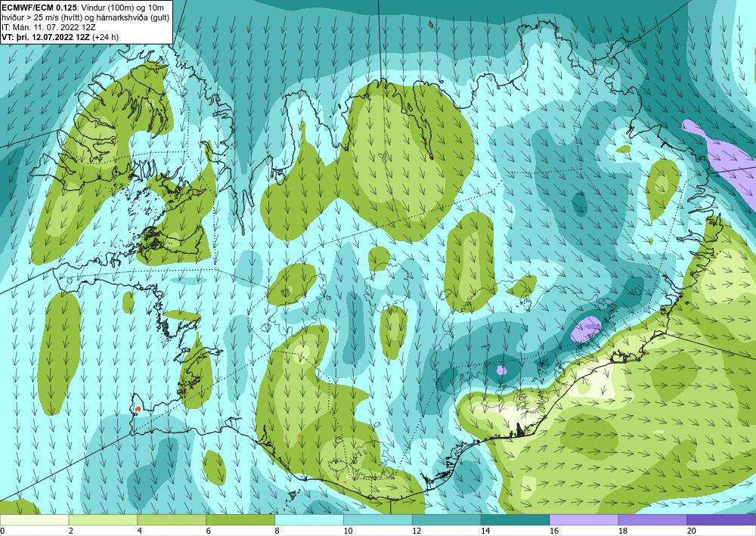
Task: Click the 10–12 m/s cyan legend swatch
Action: click(x=378, y=519)
